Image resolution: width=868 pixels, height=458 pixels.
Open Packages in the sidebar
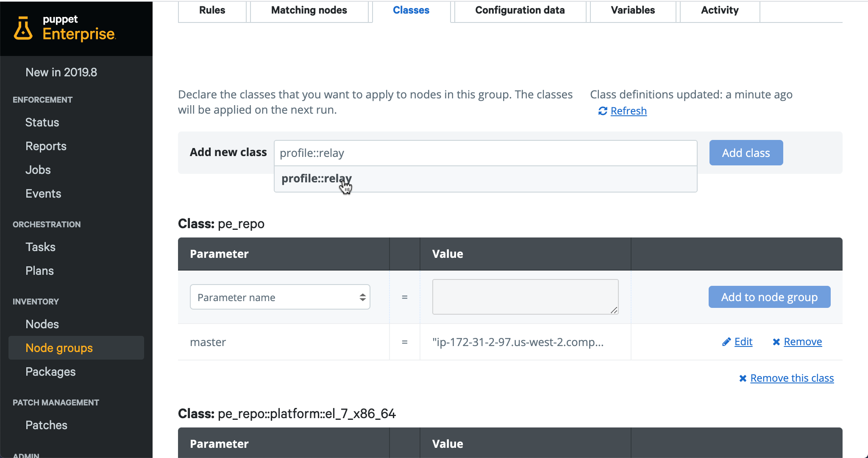tap(51, 372)
